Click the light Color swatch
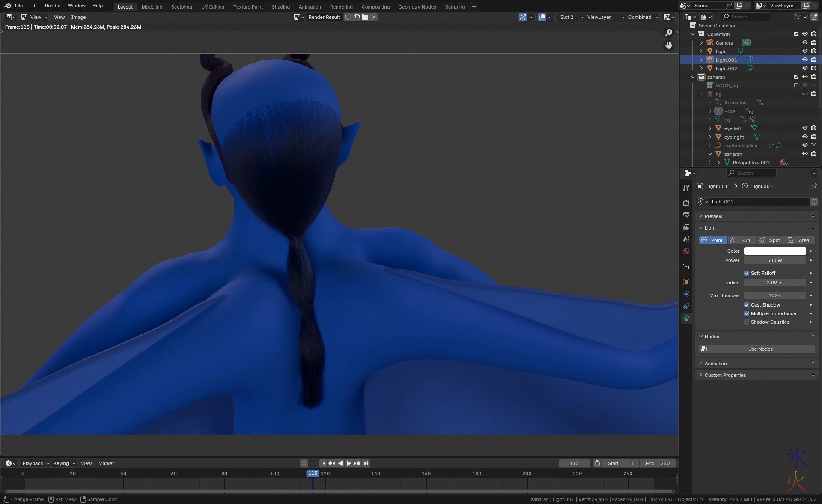This screenshot has width=822, height=504. point(774,251)
